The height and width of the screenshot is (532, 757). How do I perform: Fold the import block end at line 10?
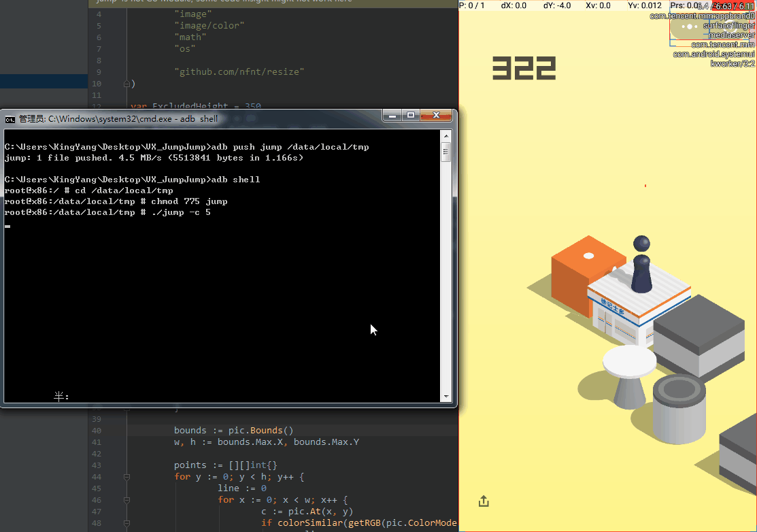(x=127, y=84)
